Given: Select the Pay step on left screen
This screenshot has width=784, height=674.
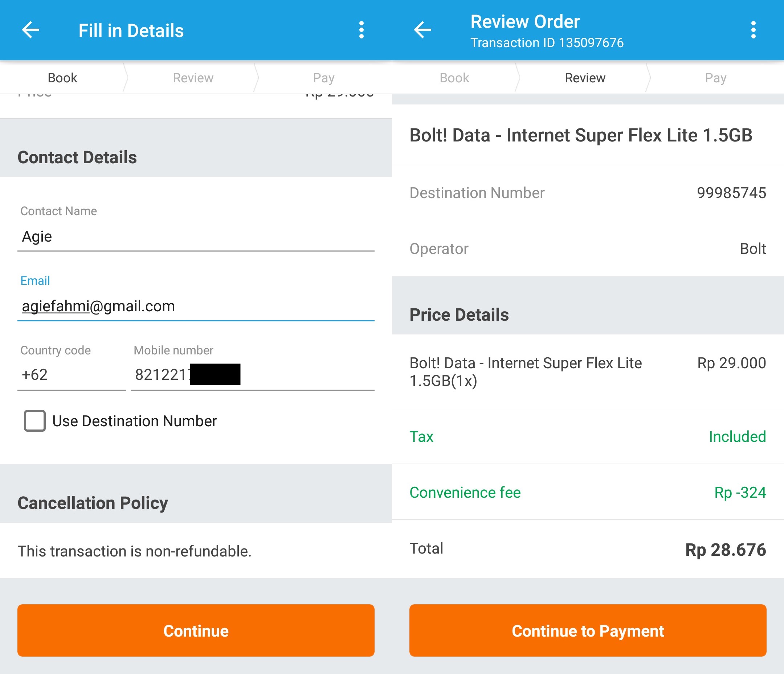Looking at the screenshot, I should click(x=323, y=78).
